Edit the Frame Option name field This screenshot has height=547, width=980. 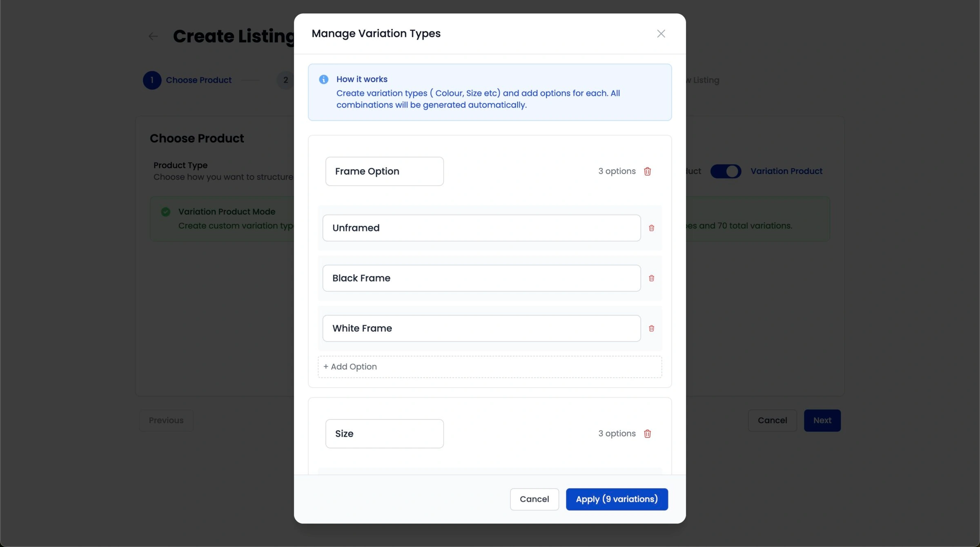point(384,171)
